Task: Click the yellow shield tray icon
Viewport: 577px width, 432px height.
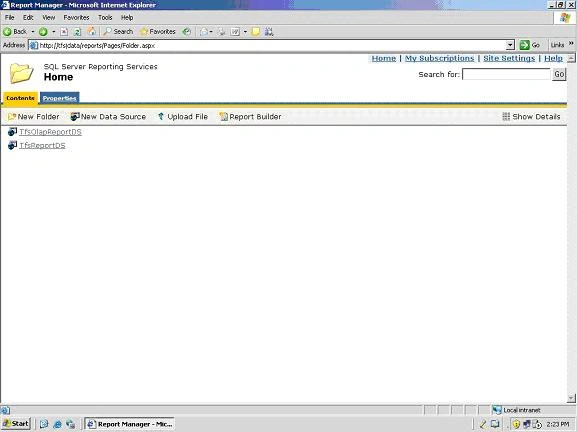Action: (x=516, y=424)
